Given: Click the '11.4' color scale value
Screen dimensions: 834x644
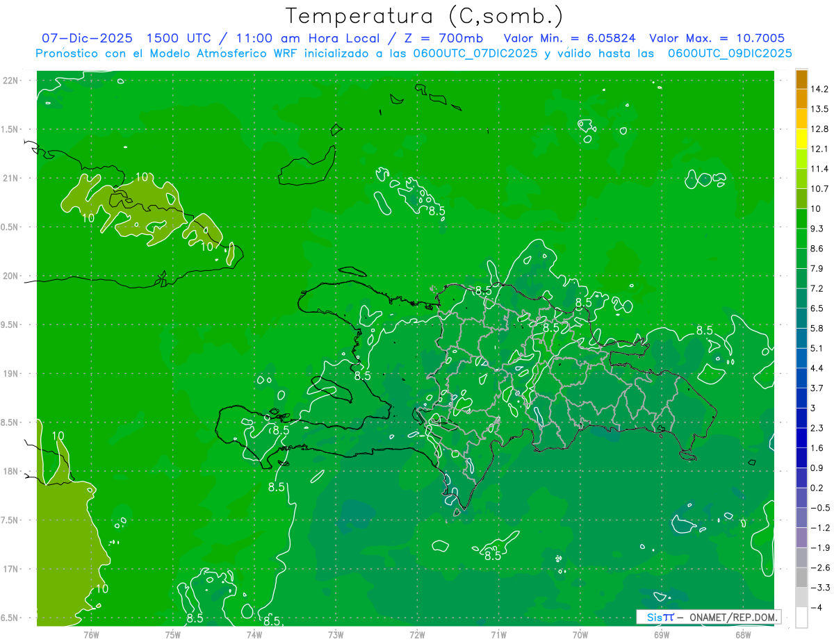Looking at the screenshot, I should pyautogui.click(x=820, y=169).
